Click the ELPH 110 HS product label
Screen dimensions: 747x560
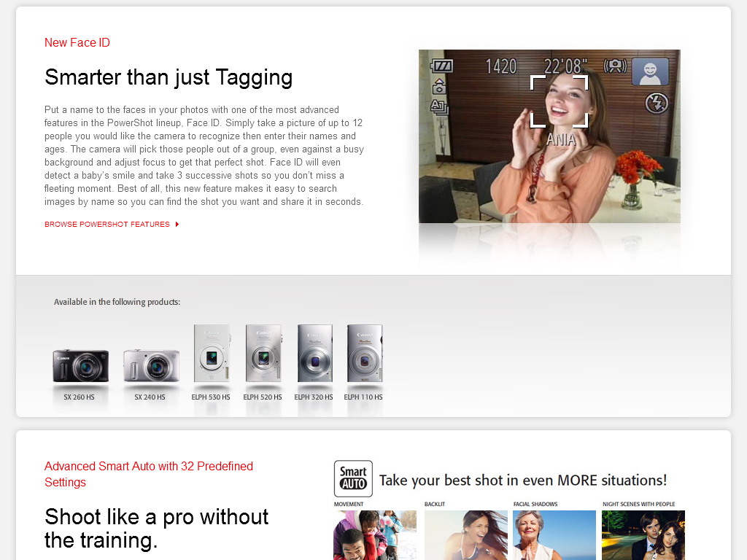[363, 397]
